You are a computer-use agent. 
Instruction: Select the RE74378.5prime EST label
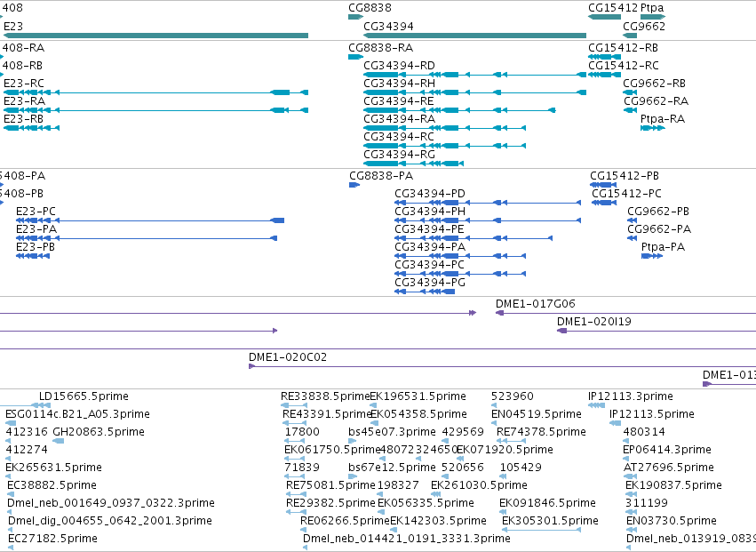(541, 432)
